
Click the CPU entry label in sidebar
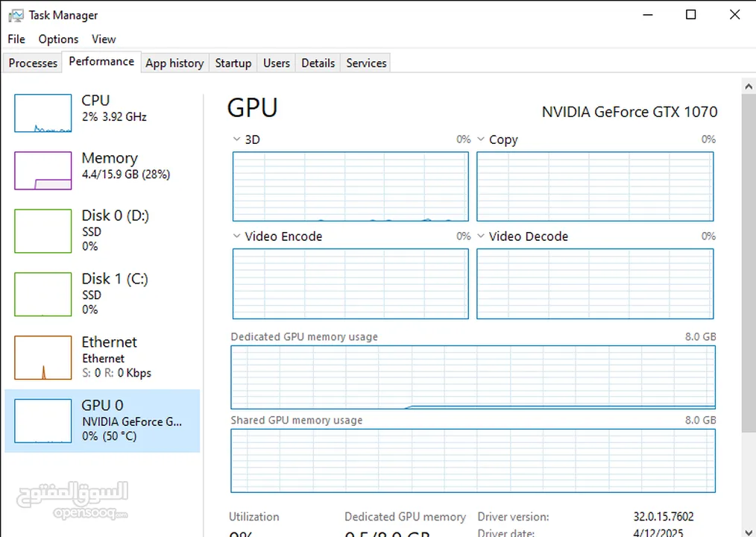(95, 101)
